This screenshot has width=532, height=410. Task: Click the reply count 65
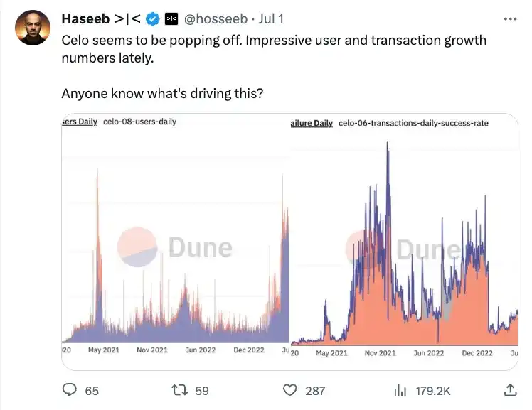[x=92, y=390]
